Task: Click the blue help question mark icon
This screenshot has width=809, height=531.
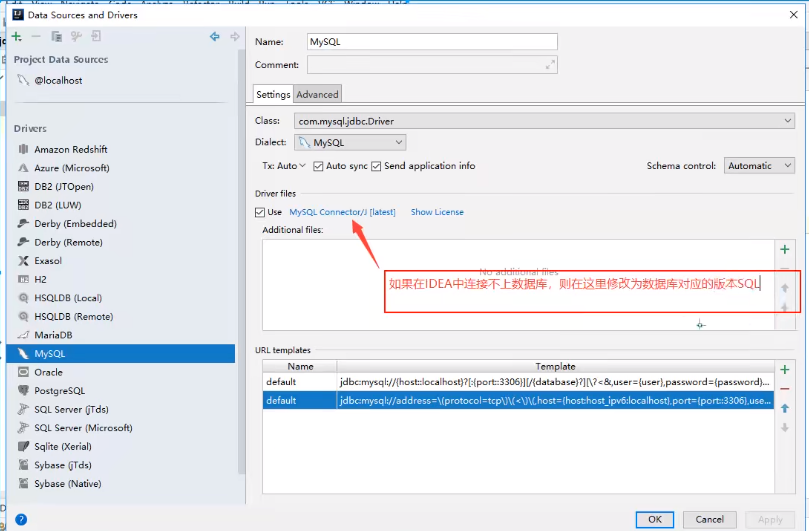Action: [21, 520]
